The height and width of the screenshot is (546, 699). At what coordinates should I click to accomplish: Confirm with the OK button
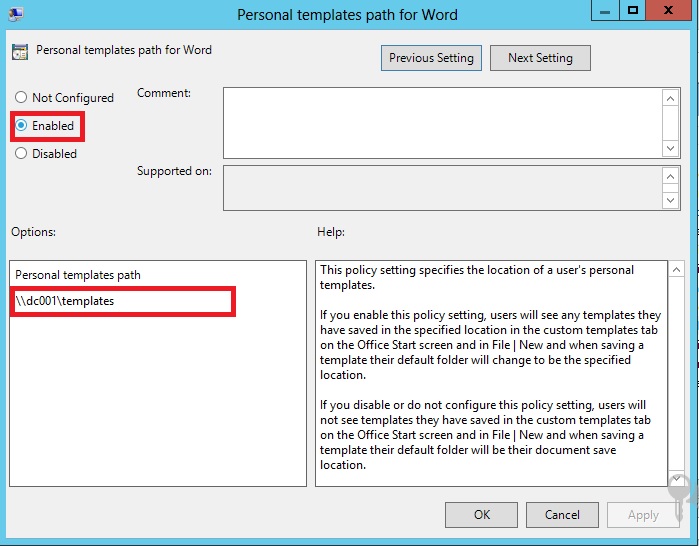(x=481, y=515)
